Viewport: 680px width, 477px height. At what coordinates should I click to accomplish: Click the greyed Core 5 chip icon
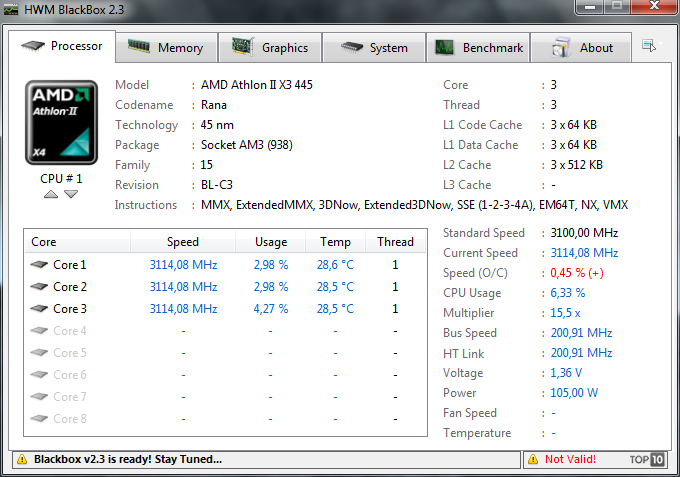click(x=39, y=353)
